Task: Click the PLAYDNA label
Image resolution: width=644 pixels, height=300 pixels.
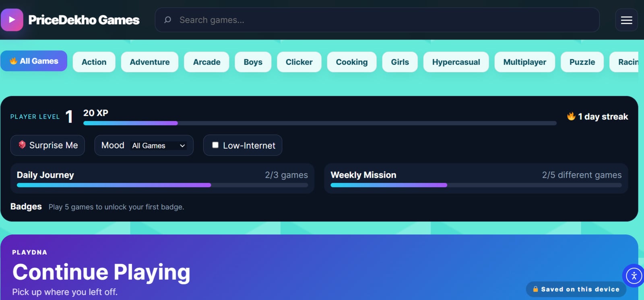Action: tap(30, 252)
